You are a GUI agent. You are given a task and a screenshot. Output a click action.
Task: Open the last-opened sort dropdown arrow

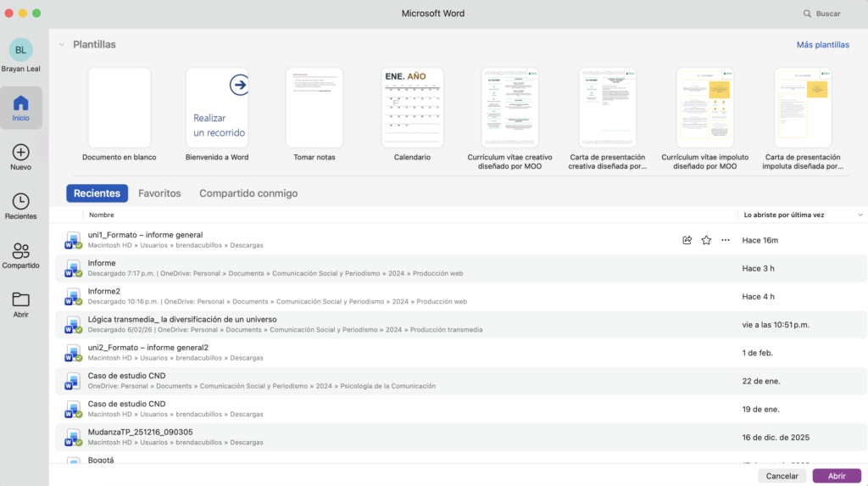(860, 215)
